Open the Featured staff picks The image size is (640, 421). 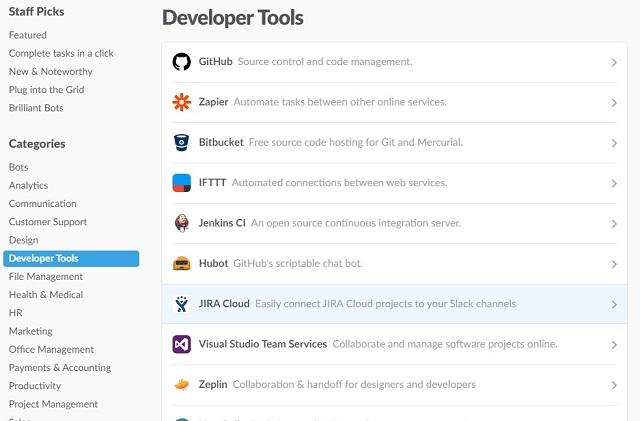[28, 35]
